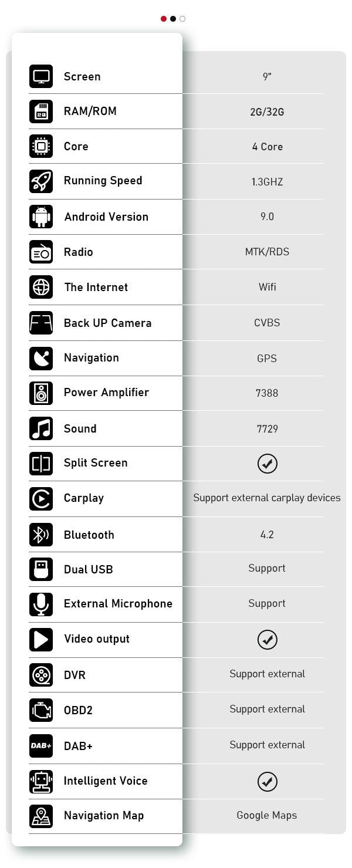Click the Android Version robot icon
Viewport: 352px width, 868px height.
coord(41,217)
